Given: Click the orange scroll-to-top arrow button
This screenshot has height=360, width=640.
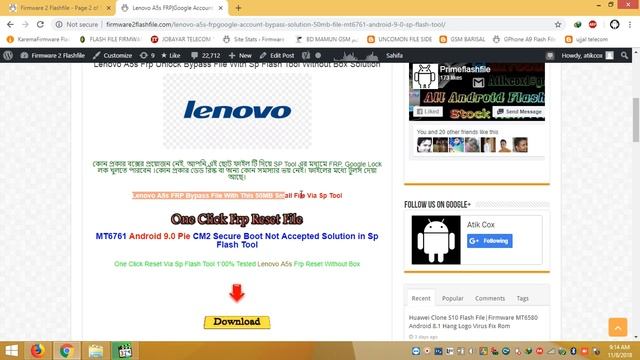Looking at the screenshot, I should 618,327.
